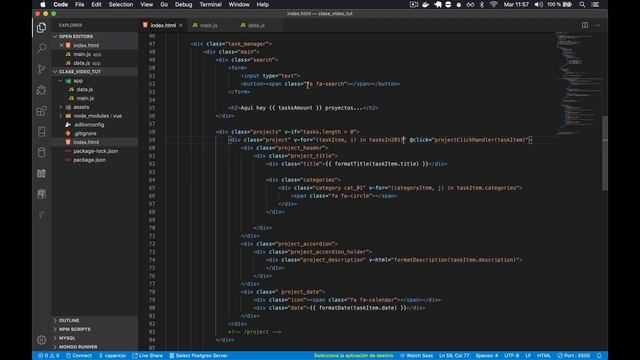Click the volume icon in menu bar
Image resolution: width=640 pixels, height=360 pixels.
pos(538,4)
